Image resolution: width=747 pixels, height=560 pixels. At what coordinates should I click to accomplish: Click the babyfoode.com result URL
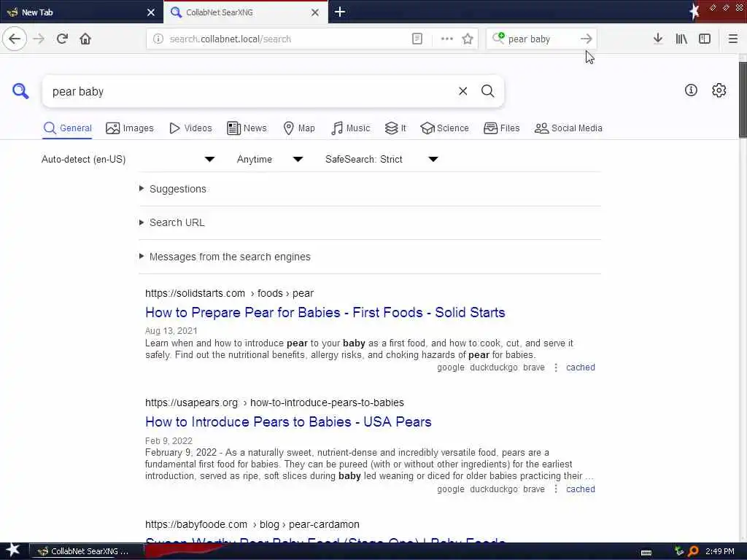[x=252, y=524]
